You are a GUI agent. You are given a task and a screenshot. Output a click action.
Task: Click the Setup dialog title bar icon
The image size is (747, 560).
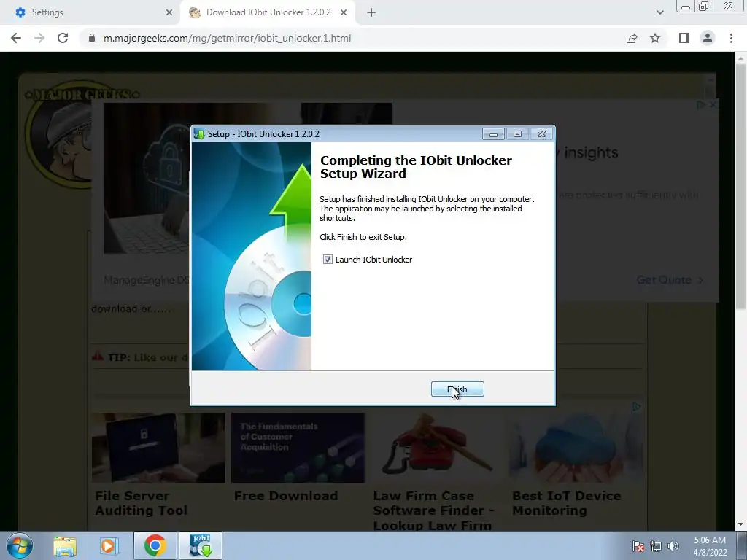coord(199,134)
